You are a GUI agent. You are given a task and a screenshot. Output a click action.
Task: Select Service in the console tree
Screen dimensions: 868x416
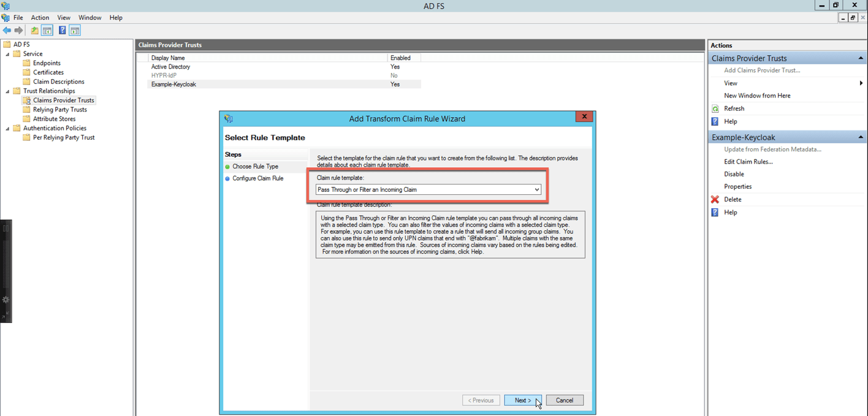tap(33, 54)
